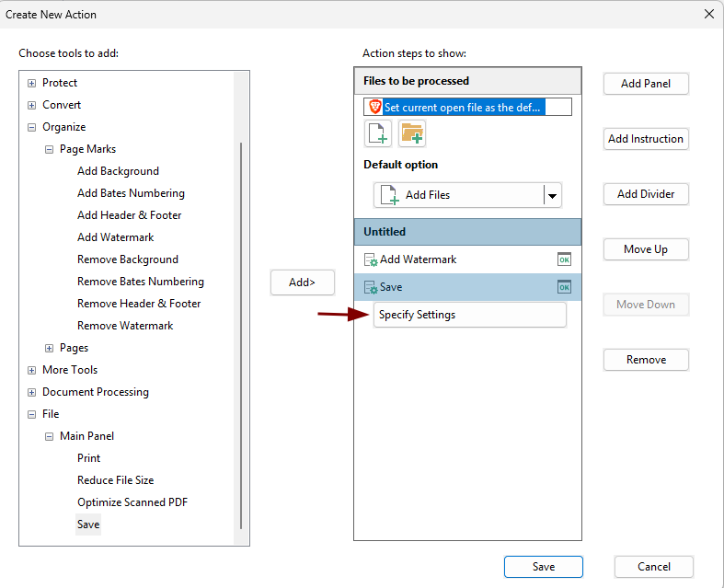
Task: Click the OK status icon for Add Watermark
Action: [x=564, y=259]
